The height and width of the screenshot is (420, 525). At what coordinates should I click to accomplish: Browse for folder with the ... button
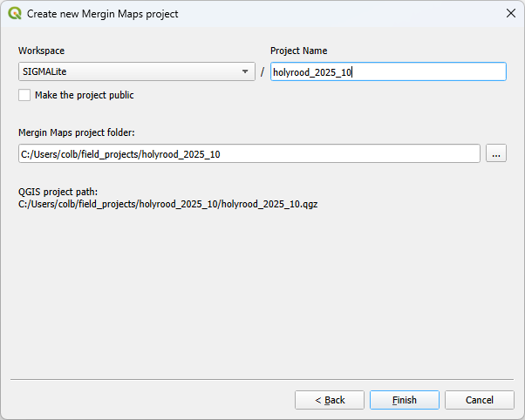tap(496, 153)
